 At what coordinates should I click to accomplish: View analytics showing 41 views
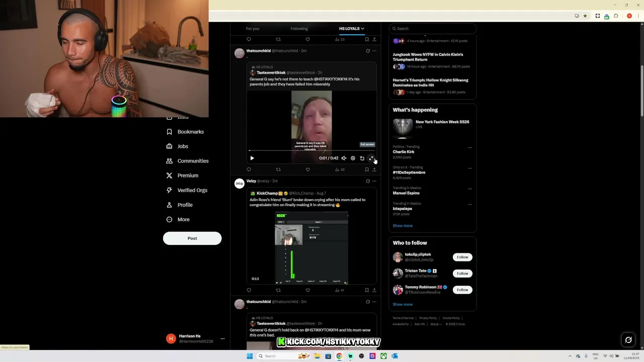click(340, 290)
